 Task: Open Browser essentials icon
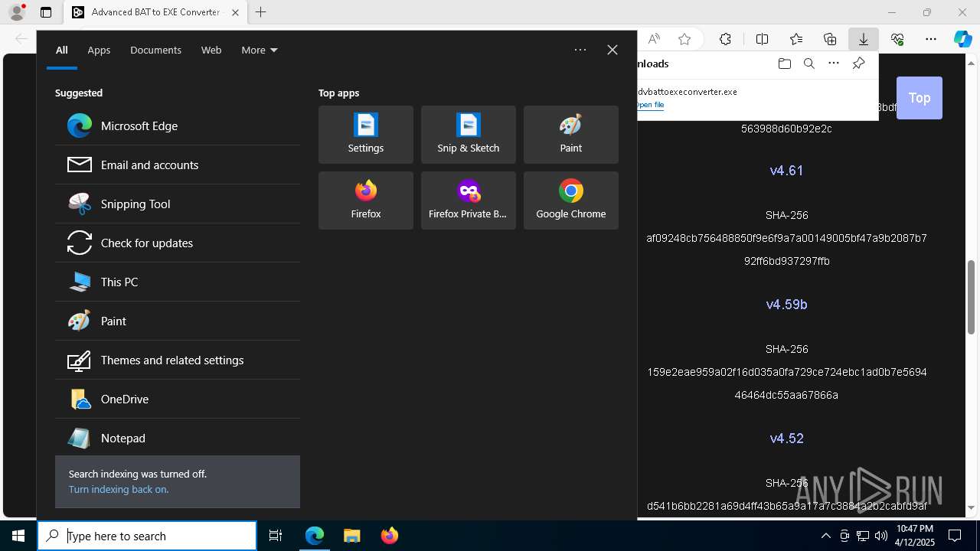897,39
